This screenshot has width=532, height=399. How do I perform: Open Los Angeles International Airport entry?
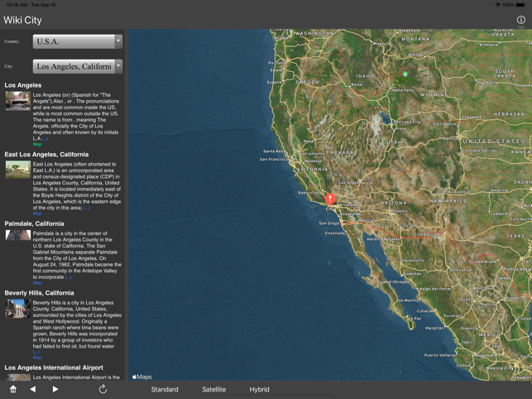coord(54,368)
